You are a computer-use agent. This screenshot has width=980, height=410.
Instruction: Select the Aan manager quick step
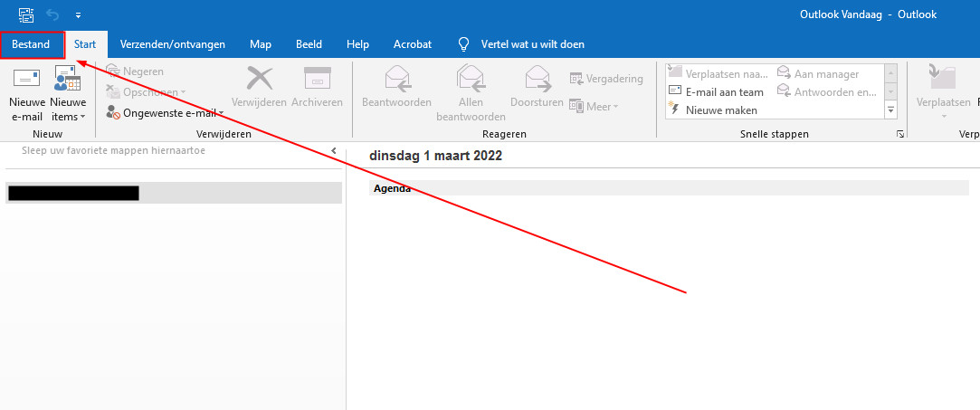(x=818, y=73)
